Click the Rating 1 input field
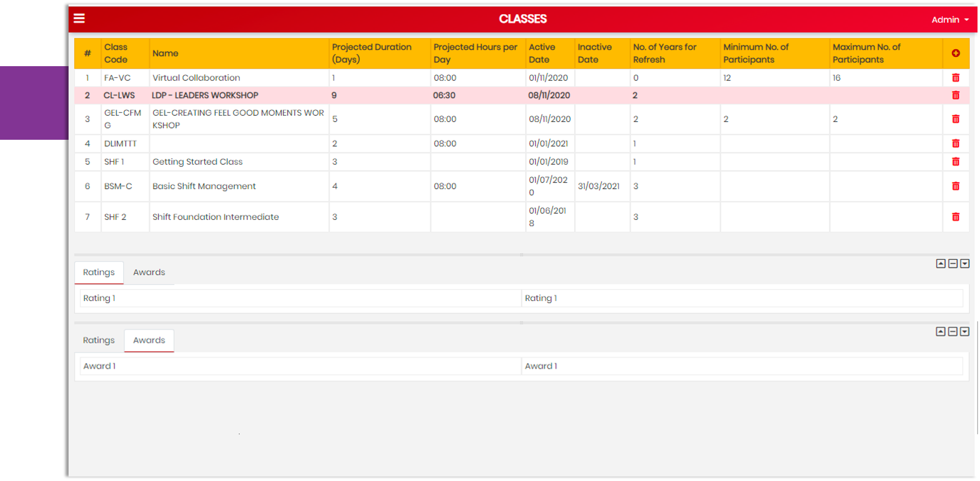The width and height of the screenshot is (980, 481). [298, 298]
